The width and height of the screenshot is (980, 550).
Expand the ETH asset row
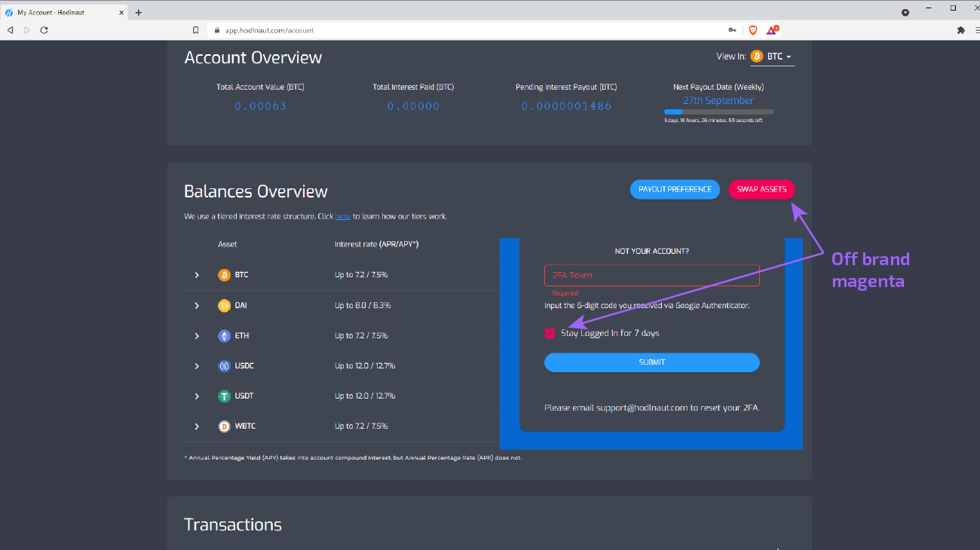pos(197,336)
